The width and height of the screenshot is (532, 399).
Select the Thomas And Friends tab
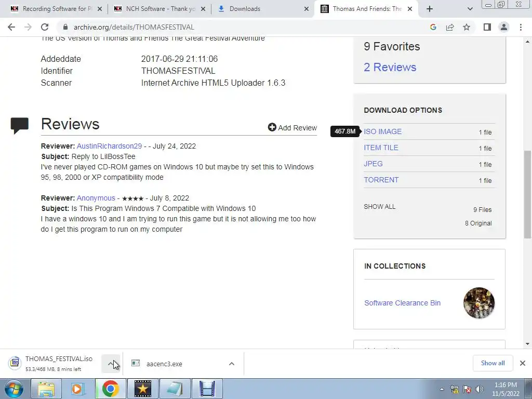366,9
